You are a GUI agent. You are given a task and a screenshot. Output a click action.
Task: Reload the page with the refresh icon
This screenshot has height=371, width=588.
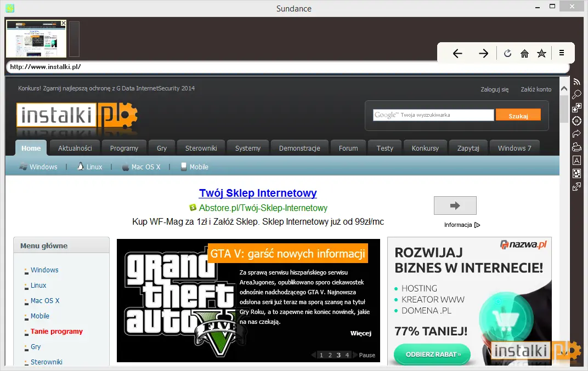[x=508, y=53]
